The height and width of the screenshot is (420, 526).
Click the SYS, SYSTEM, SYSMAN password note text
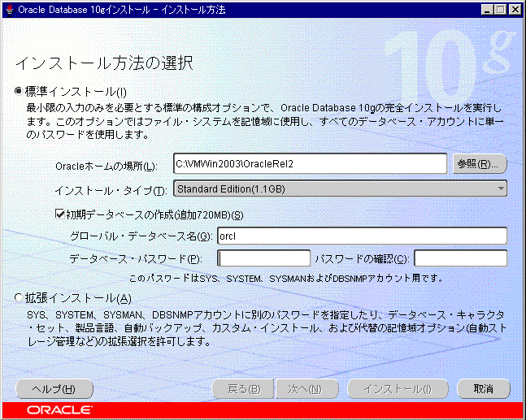286,278
